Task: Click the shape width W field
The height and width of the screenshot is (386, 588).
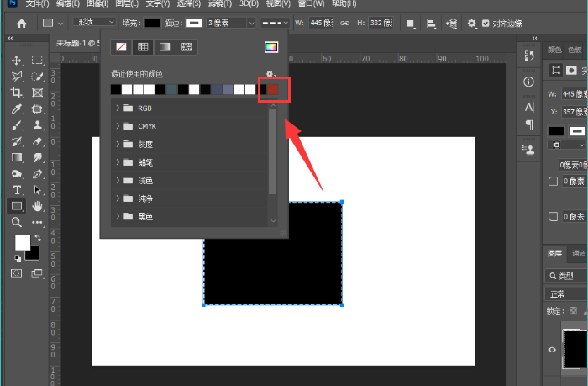Action: tap(322, 24)
